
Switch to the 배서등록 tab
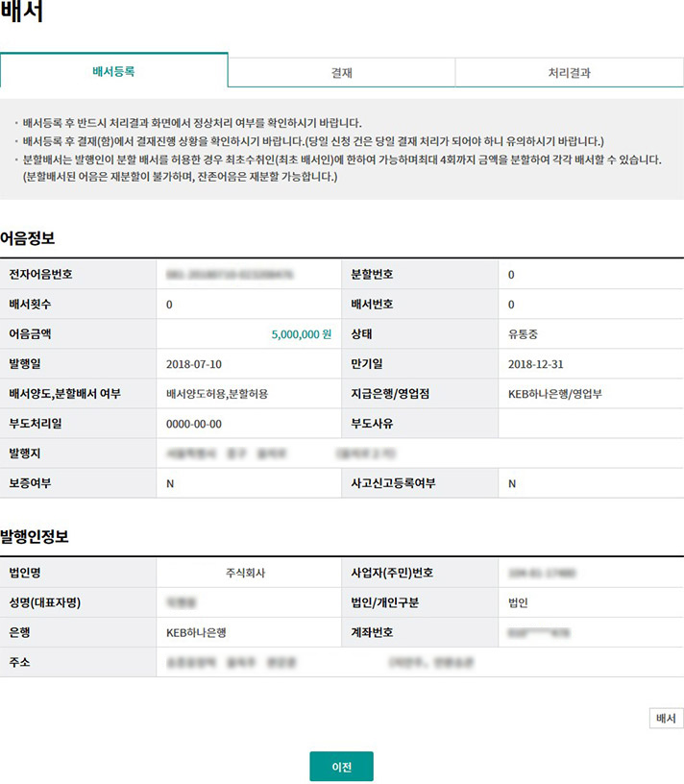(113, 71)
